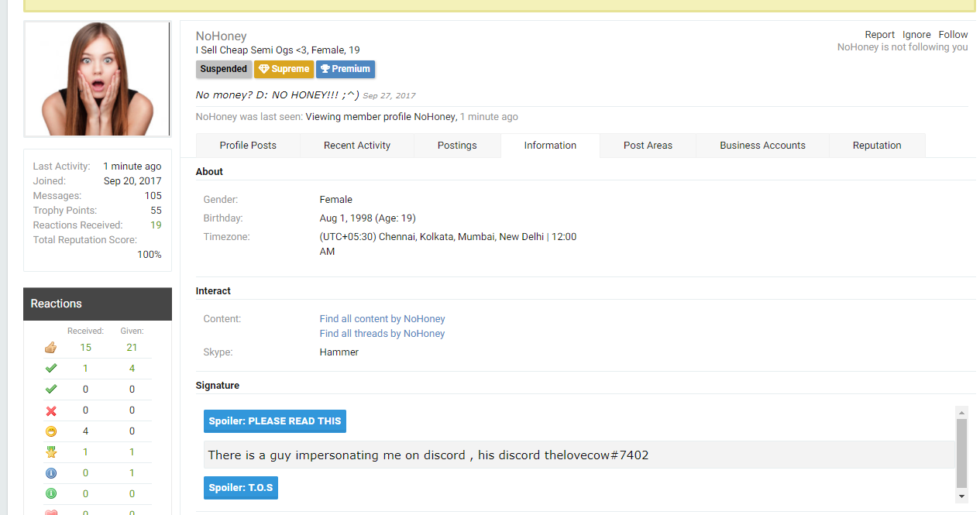
Task: Switch to the Recent Activity tab
Action: click(x=357, y=146)
